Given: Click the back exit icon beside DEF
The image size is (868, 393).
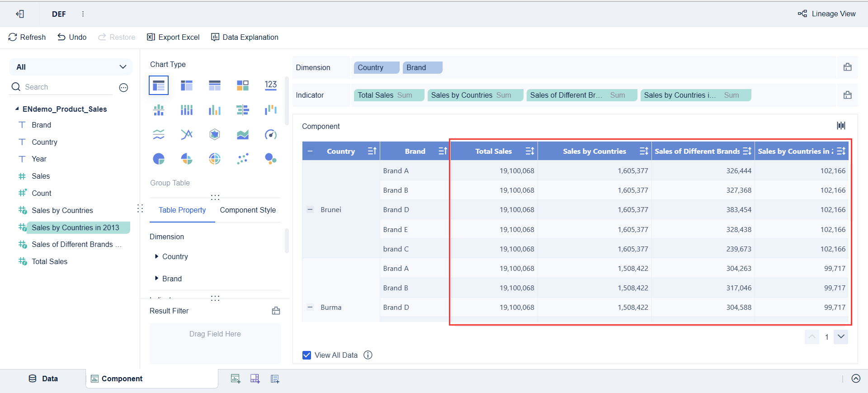Looking at the screenshot, I should click(x=20, y=14).
